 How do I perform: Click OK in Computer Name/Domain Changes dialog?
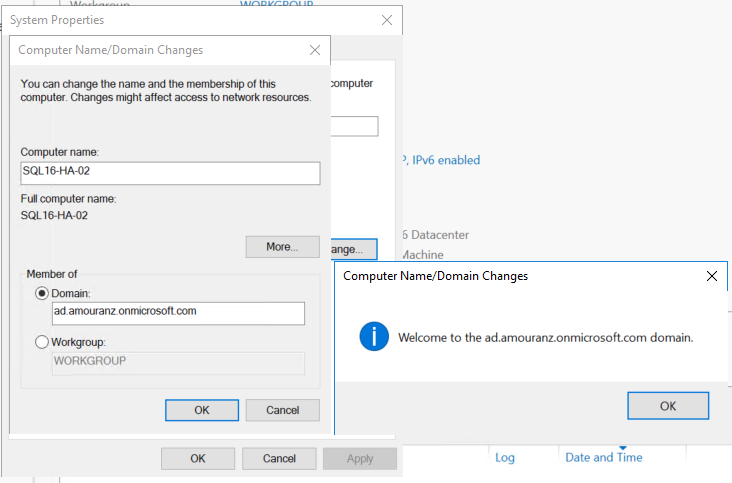(x=202, y=410)
